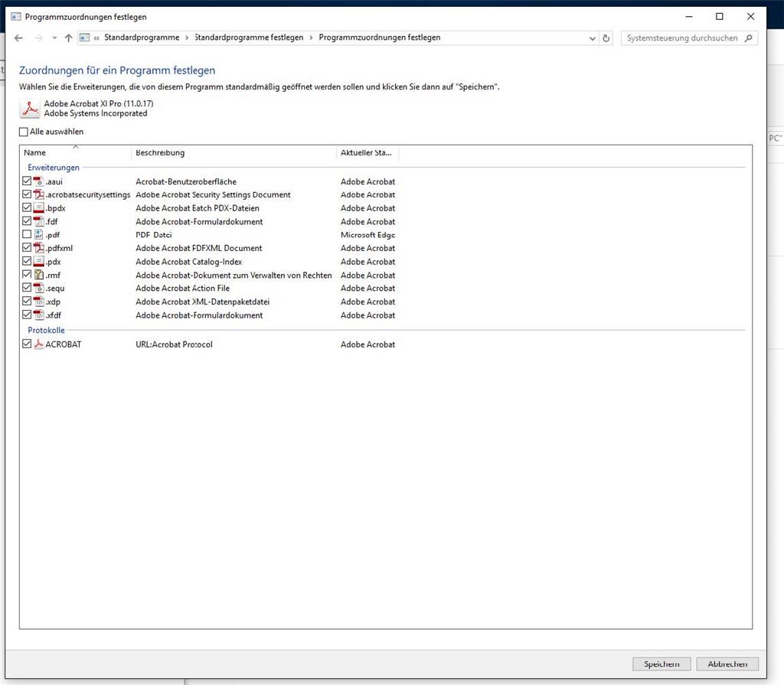Screen dimensions: 784x685
Task: Toggle the Alle auswählen checkbox
Action: pos(24,132)
